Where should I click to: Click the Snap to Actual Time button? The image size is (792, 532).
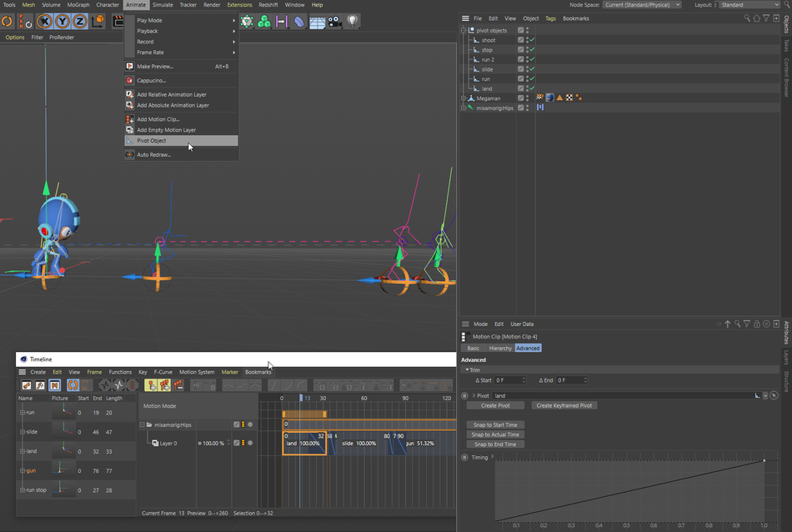(495, 434)
